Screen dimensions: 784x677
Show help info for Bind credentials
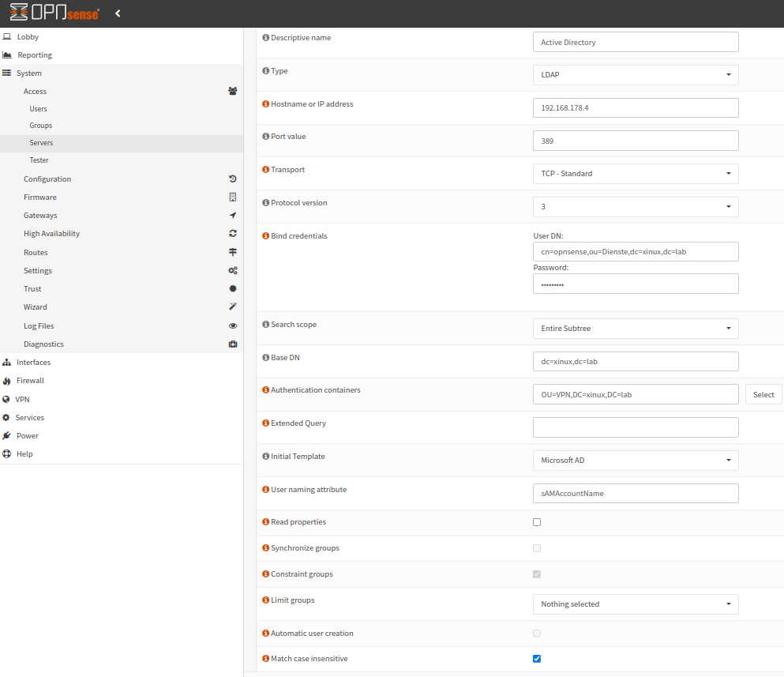(265, 236)
